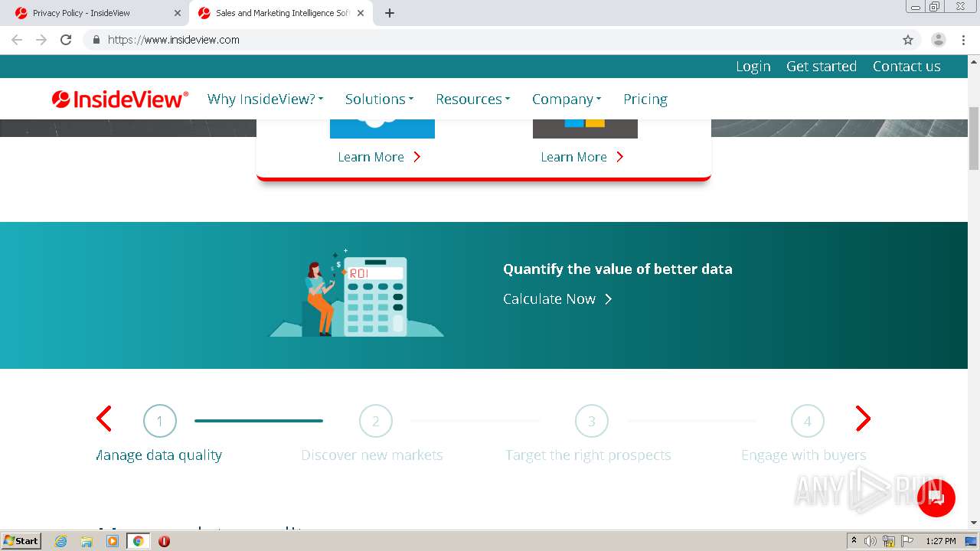
Task: Click the forward navigation arrow
Action: (x=41, y=40)
